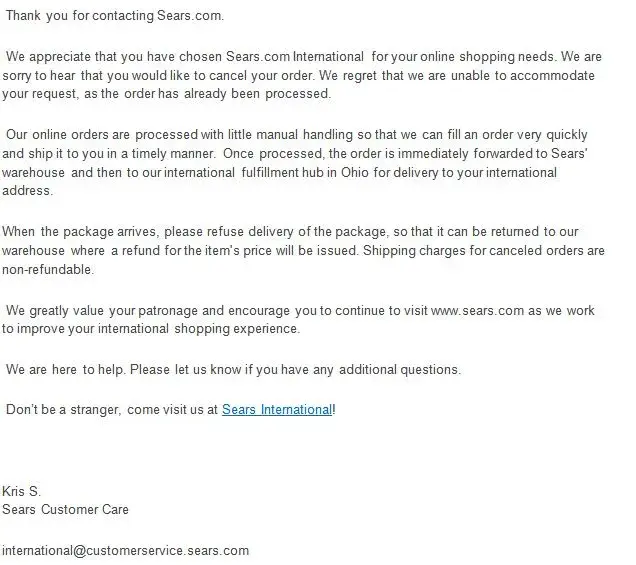Open the Sears International hyperlink

coord(276,409)
